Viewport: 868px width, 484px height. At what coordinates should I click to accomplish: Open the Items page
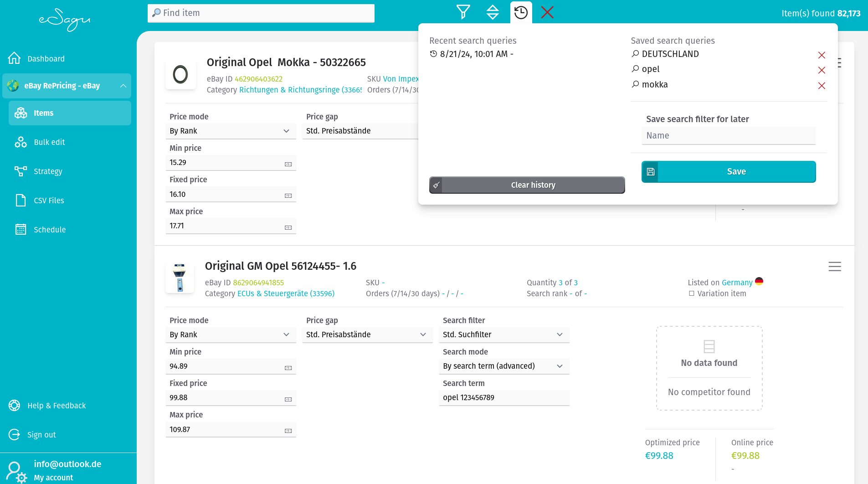pos(70,113)
